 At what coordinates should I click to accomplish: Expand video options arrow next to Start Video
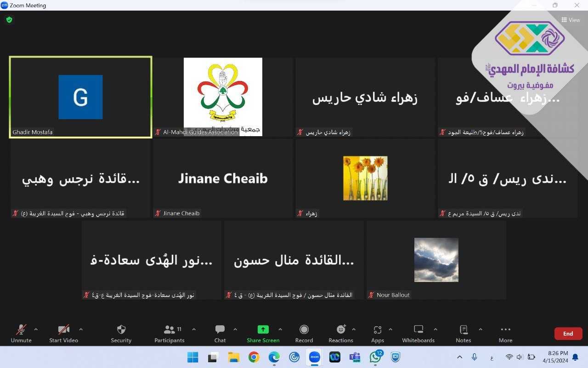click(x=81, y=329)
